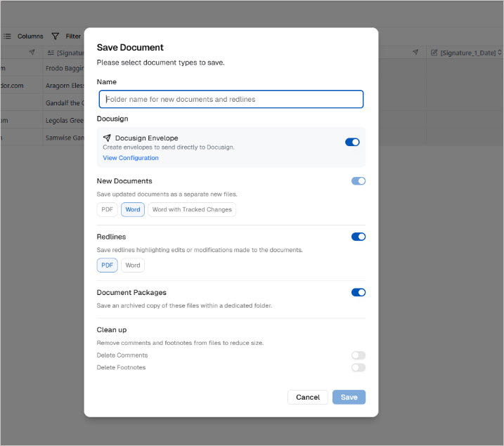Click the Gandalf the Grey name cell

click(64, 103)
